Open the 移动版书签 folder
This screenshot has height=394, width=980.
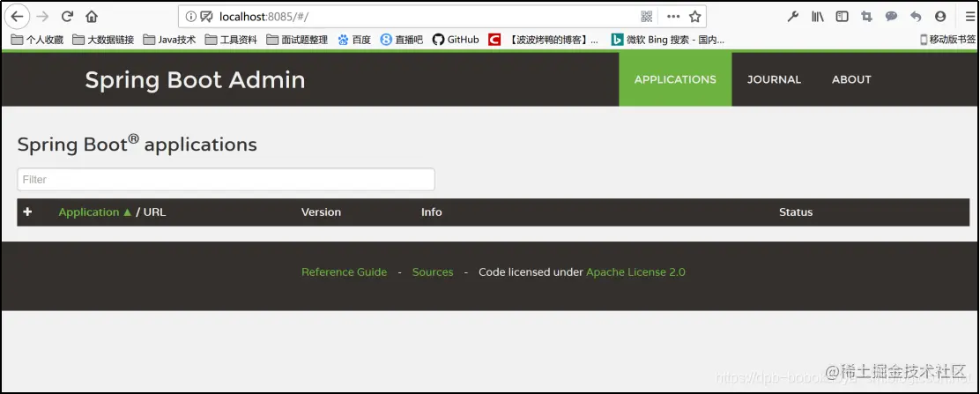point(947,40)
